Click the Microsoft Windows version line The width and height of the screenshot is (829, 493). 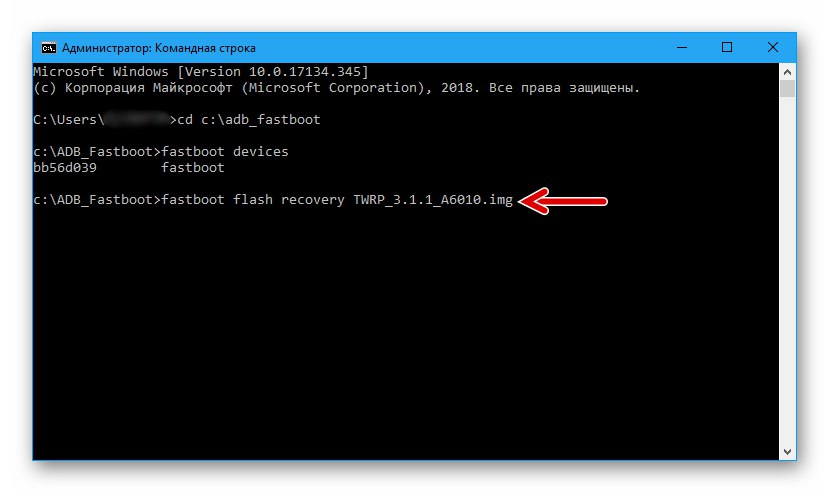click(200, 72)
